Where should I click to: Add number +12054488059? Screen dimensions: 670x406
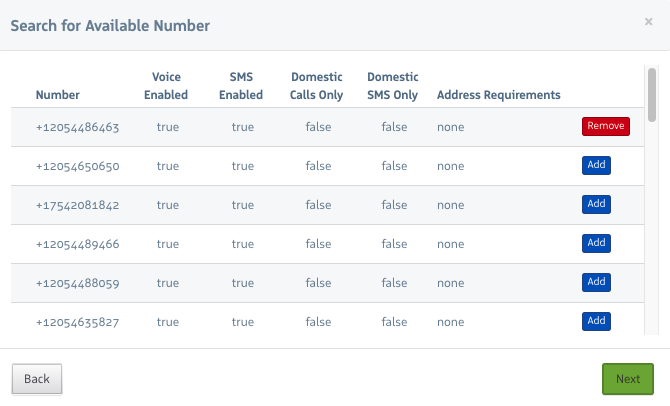[596, 282]
